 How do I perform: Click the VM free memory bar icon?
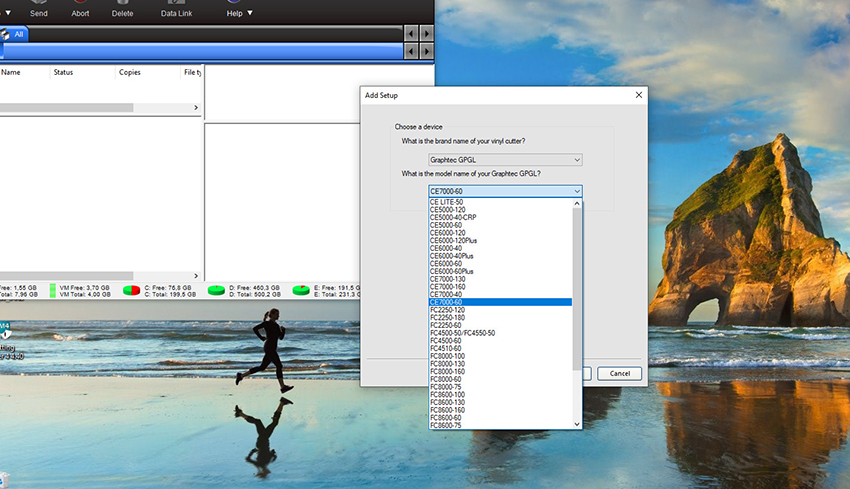point(53,291)
